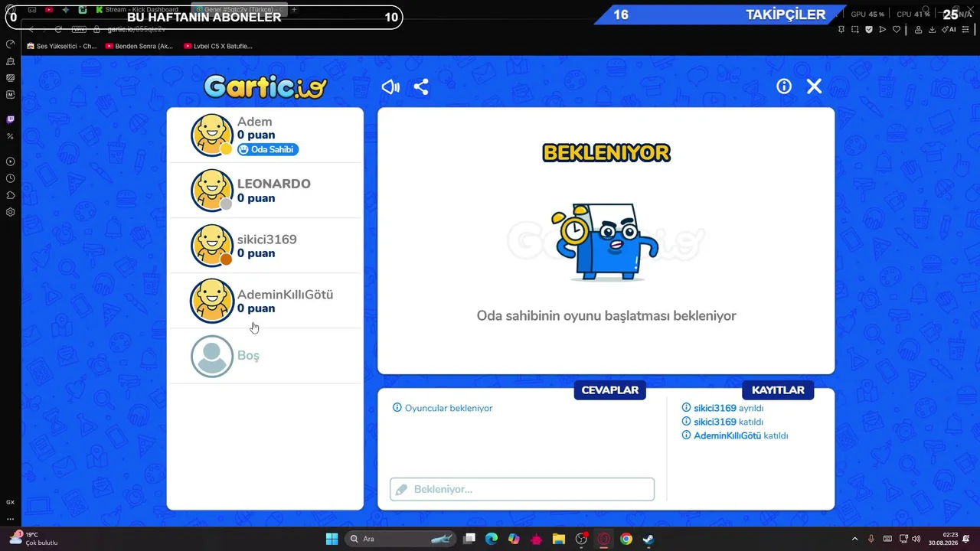Open browser sidebar settings gear
This screenshot has width=980, height=551.
11,212
